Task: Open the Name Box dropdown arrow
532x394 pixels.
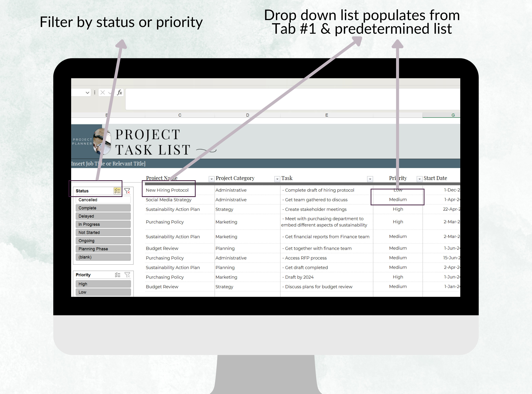Action: pos(87,93)
